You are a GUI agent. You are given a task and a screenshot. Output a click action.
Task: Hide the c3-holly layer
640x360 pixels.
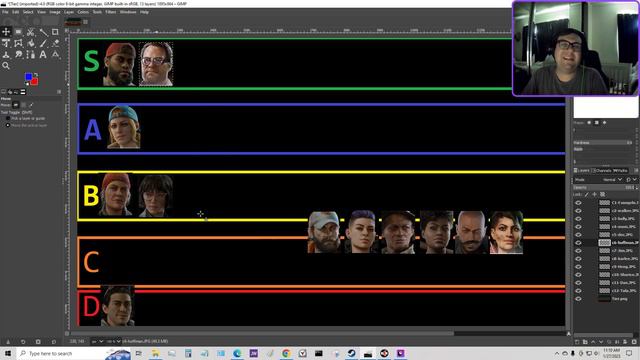578,219
